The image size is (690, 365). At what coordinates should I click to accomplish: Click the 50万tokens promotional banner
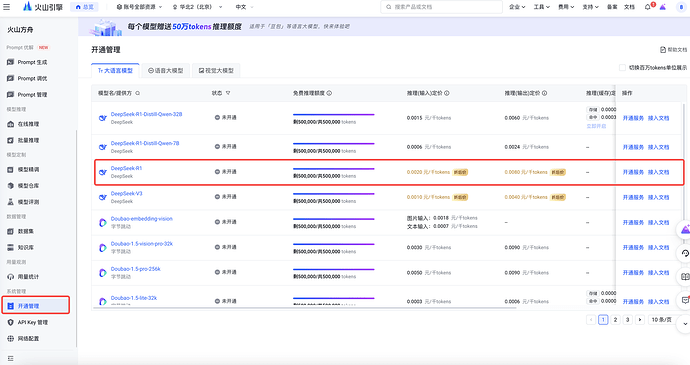tap(384, 27)
